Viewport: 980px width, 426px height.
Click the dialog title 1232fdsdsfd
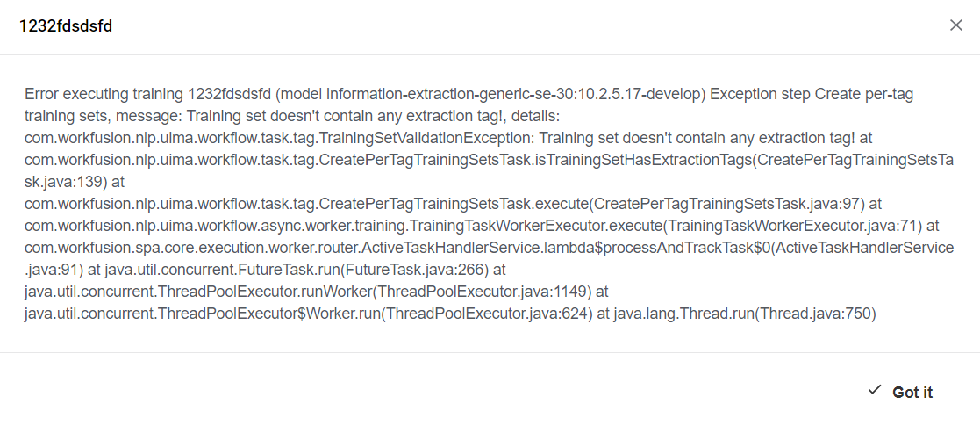tap(66, 26)
